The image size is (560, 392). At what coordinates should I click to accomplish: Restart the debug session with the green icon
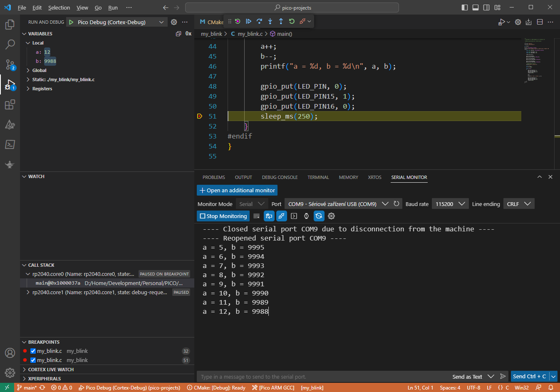click(x=292, y=21)
